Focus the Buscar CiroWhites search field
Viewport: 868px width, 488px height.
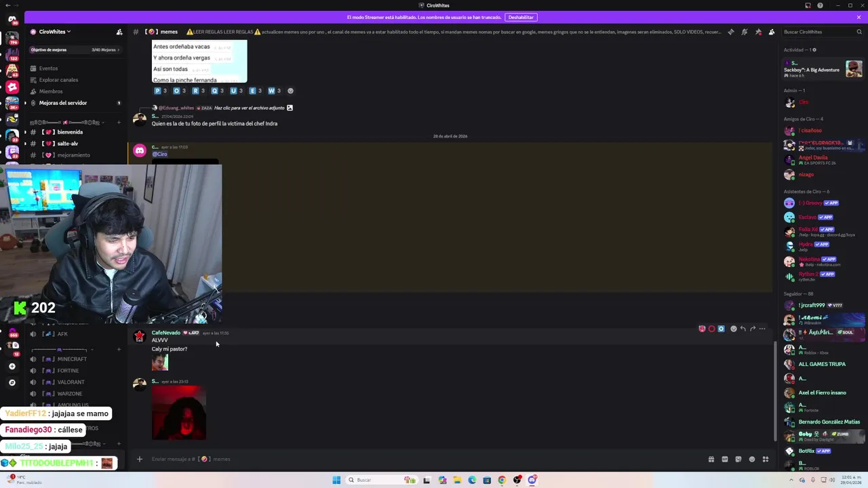(x=821, y=32)
